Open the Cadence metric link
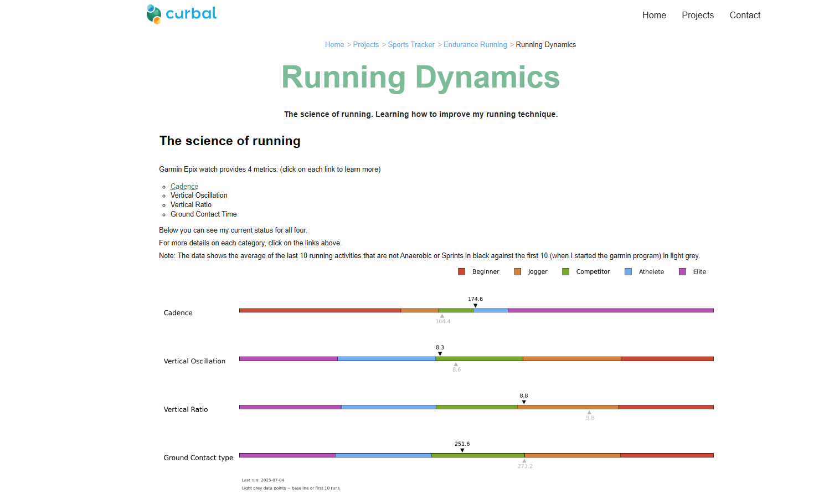824x504 pixels. point(184,187)
